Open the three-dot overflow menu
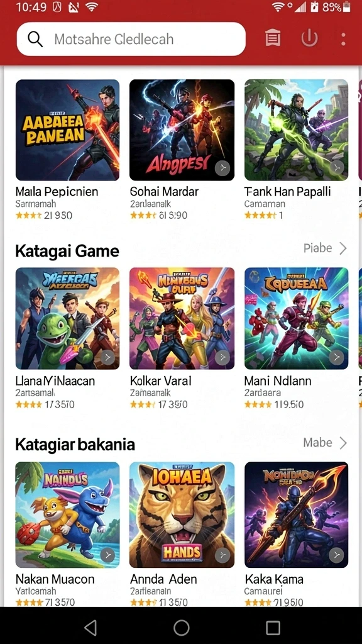This screenshot has width=362, height=644. (x=343, y=39)
